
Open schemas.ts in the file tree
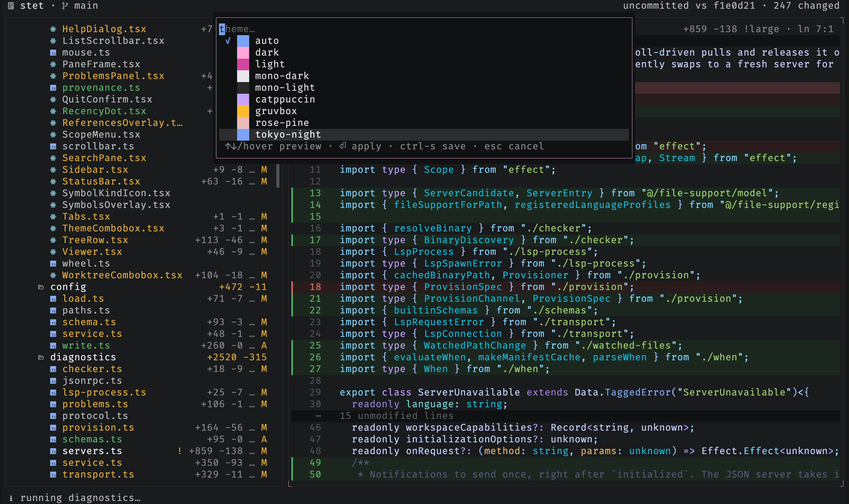pos(92,439)
